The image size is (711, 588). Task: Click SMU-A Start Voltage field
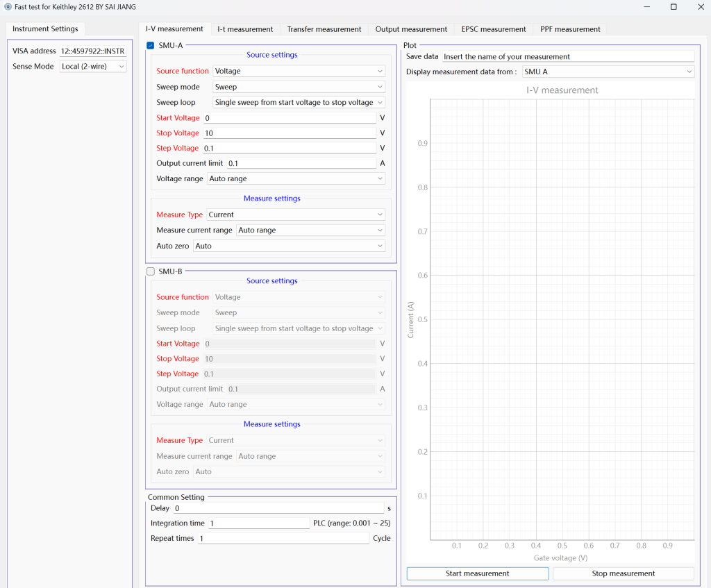[290, 118]
